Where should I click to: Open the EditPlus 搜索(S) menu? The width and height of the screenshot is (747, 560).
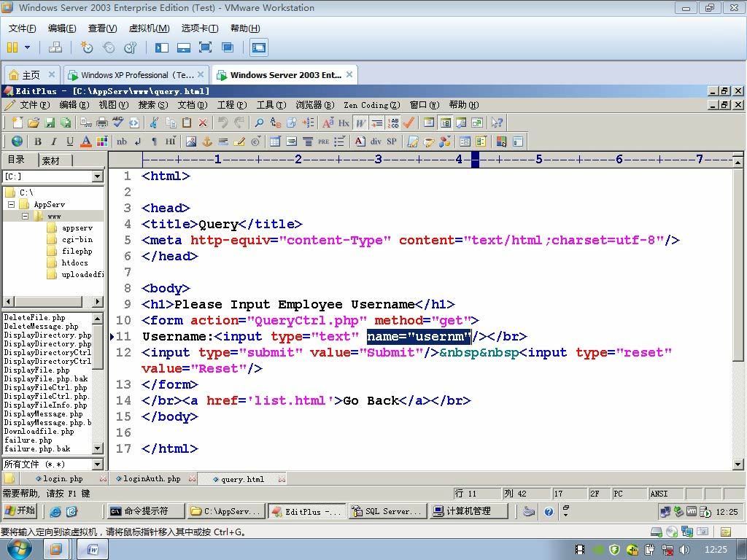[153, 105]
